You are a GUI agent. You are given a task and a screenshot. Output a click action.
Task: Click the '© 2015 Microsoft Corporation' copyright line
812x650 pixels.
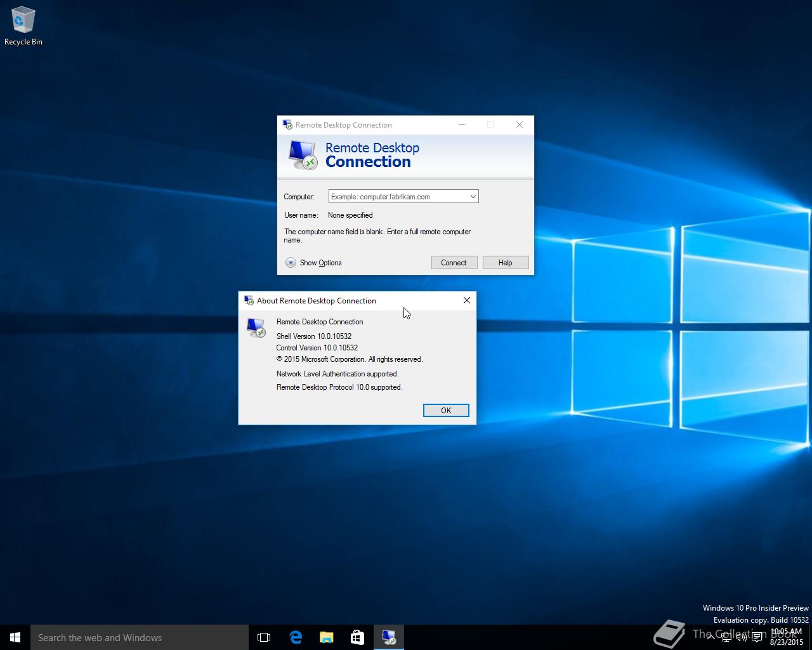click(350, 359)
